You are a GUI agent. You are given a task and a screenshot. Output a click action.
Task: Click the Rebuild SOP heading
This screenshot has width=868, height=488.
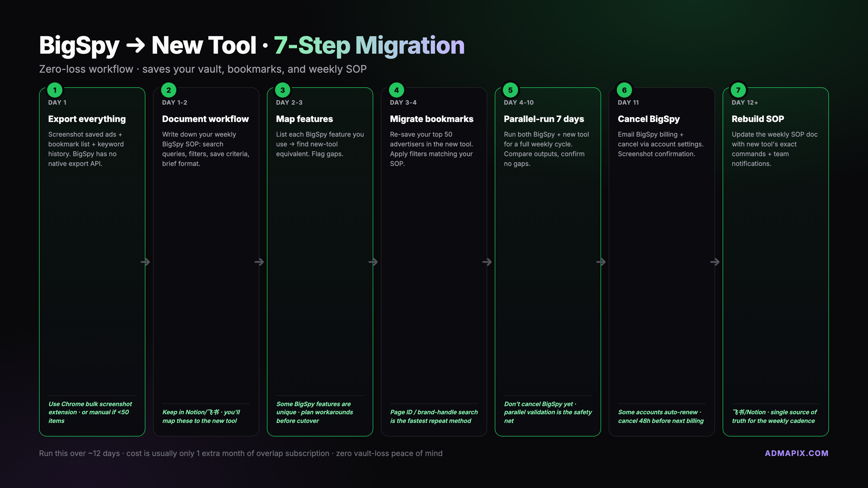coord(758,119)
